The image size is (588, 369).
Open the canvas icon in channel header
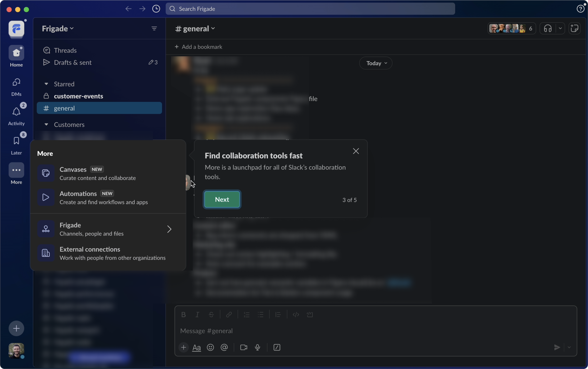tap(574, 28)
